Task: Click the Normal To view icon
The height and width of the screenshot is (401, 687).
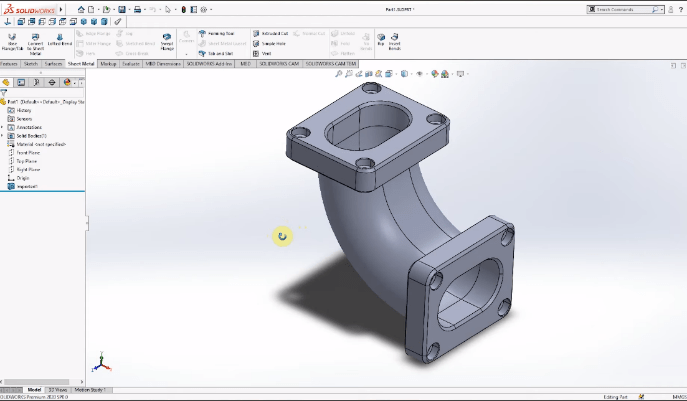Action: coord(7,21)
